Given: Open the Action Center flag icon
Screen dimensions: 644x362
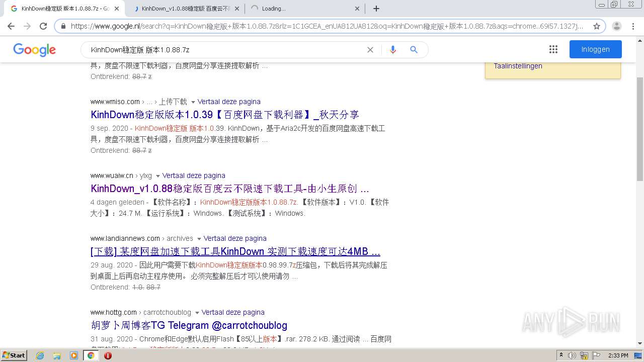Looking at the screenshot, I should pyautogui.click(x=596, y=355).
